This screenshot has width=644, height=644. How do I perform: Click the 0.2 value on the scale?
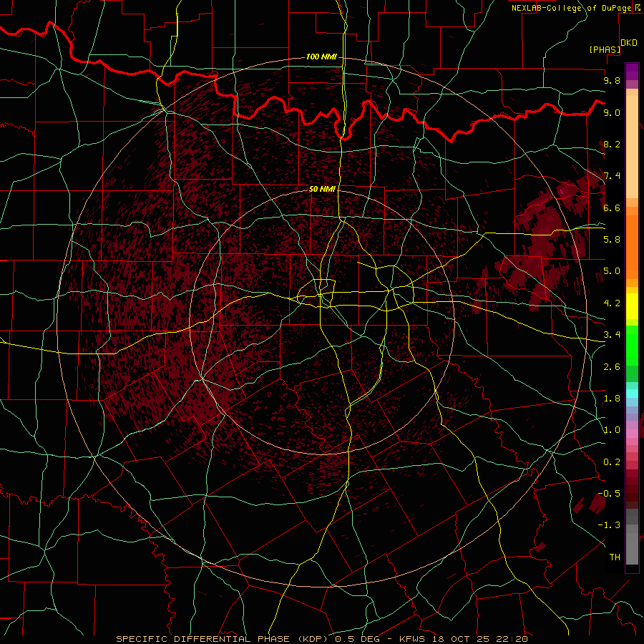click(612, 462)
